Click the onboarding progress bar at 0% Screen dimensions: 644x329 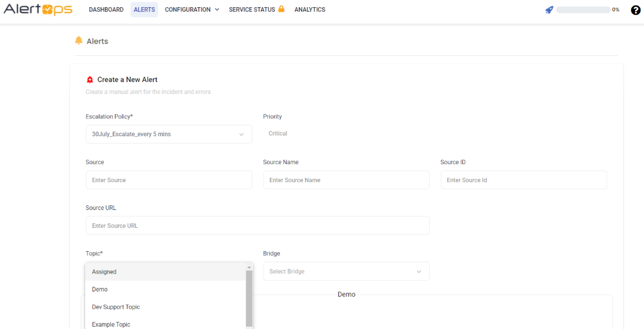[583, 10]
